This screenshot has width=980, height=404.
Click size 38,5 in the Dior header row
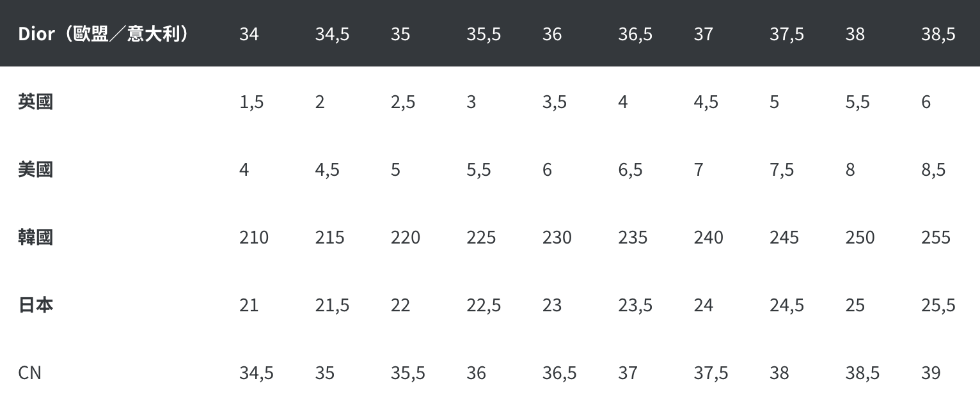[938, 35]
